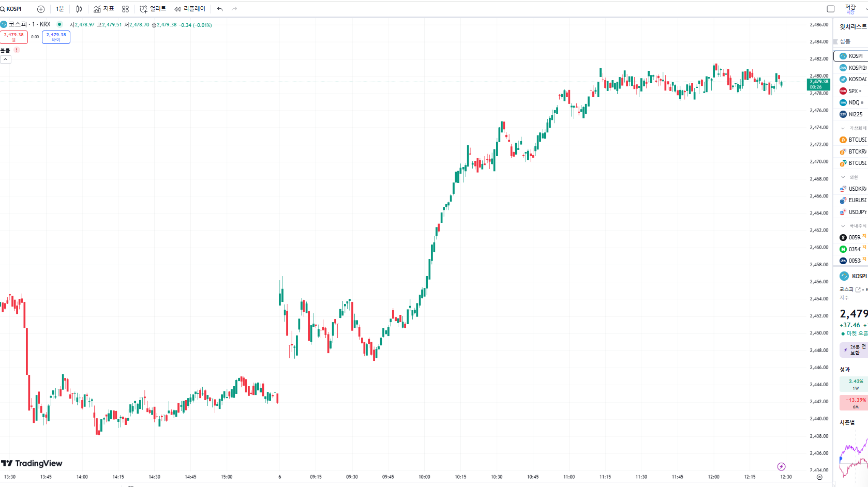Image resolution: width=868 pixels, height=487 pixels.
Task: Click the volume indicator warning icon
Action: (17, 50)
